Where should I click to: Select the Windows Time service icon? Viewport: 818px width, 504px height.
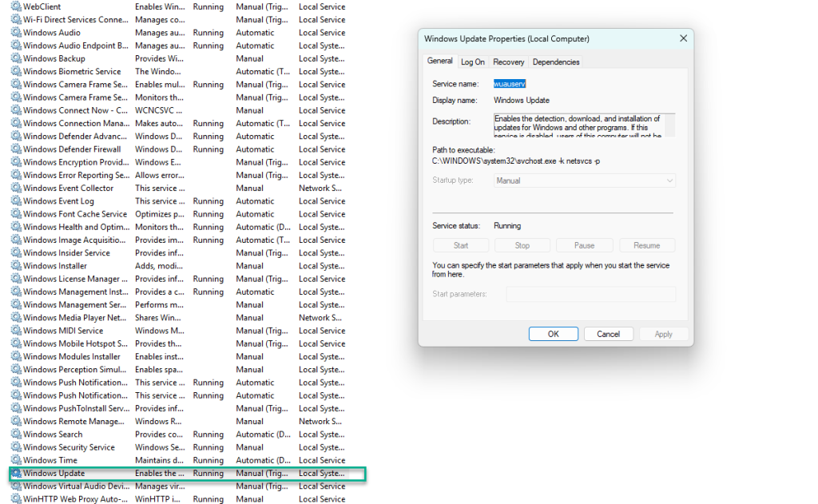coord(16,460)
